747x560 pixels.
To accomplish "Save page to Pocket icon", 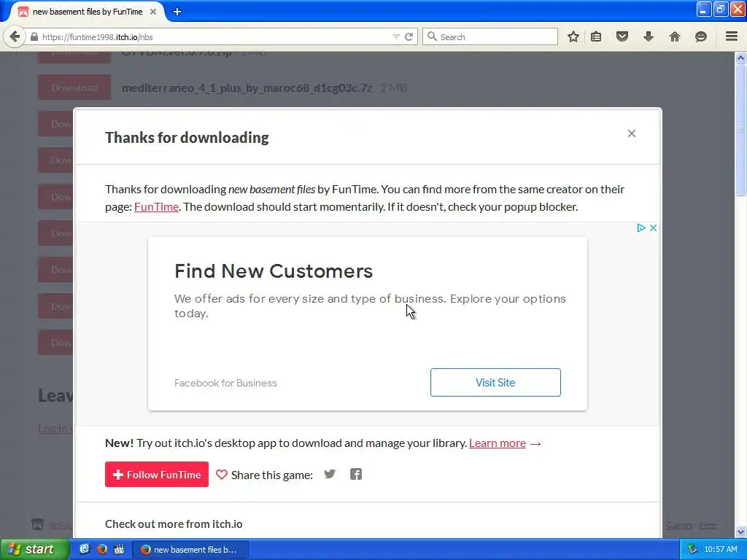I will tap(622, 36).
